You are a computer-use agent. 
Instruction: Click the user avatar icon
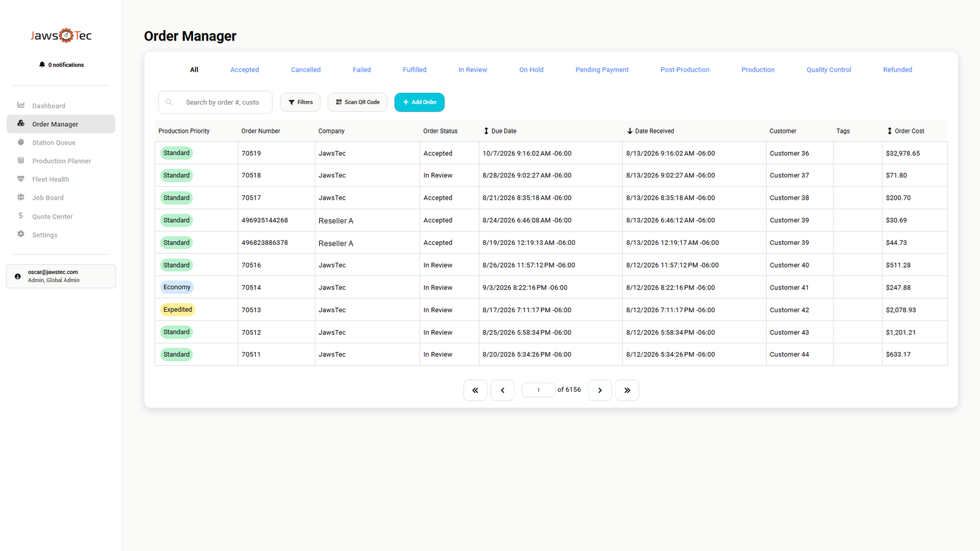pyautogui.click(x=18, y=276)
